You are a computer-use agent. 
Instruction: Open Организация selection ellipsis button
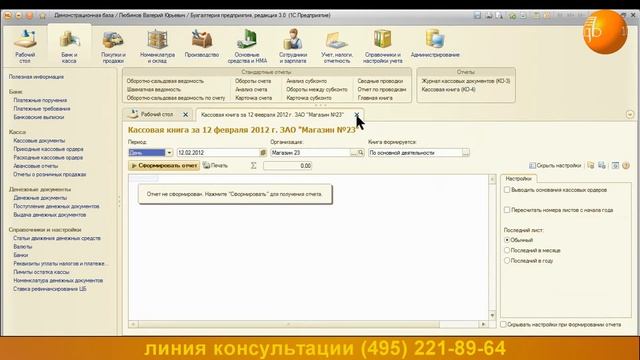click(x=353, y=153)
